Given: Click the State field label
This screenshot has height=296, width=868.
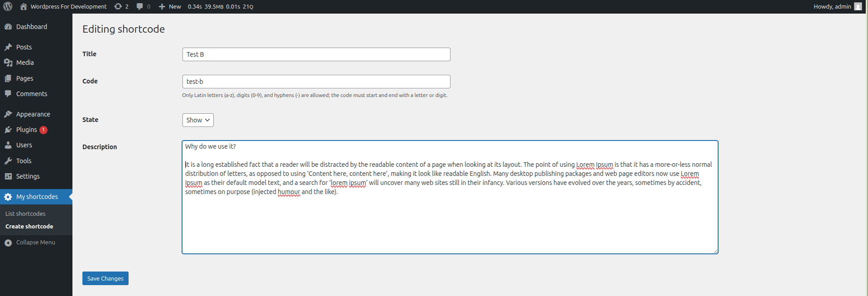Looking at the screenshot, I should click(90, 120).
